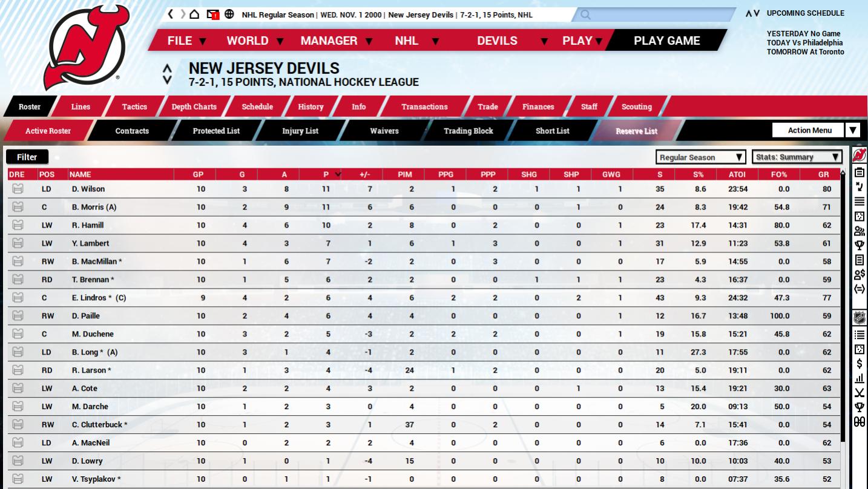Image resolution: width=868 pixels, height=489 pixels.
Task: Go to the Transactions tab
Action: pos(424,107)
